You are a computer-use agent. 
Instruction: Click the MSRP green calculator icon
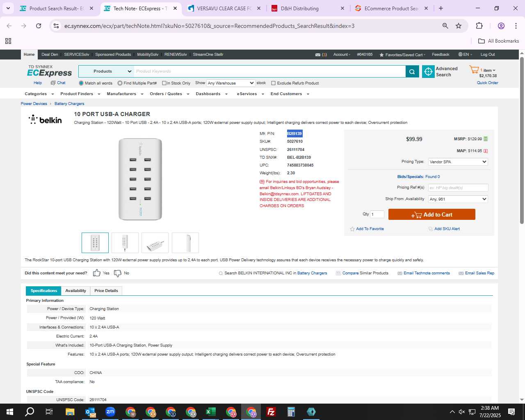point(486,139)
